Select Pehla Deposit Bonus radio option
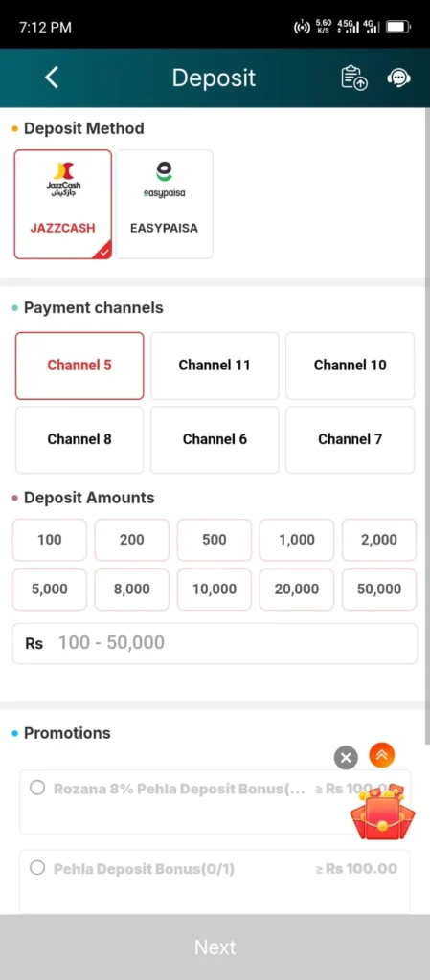This screenshot has width=430, height=980. tap(37, 867)
